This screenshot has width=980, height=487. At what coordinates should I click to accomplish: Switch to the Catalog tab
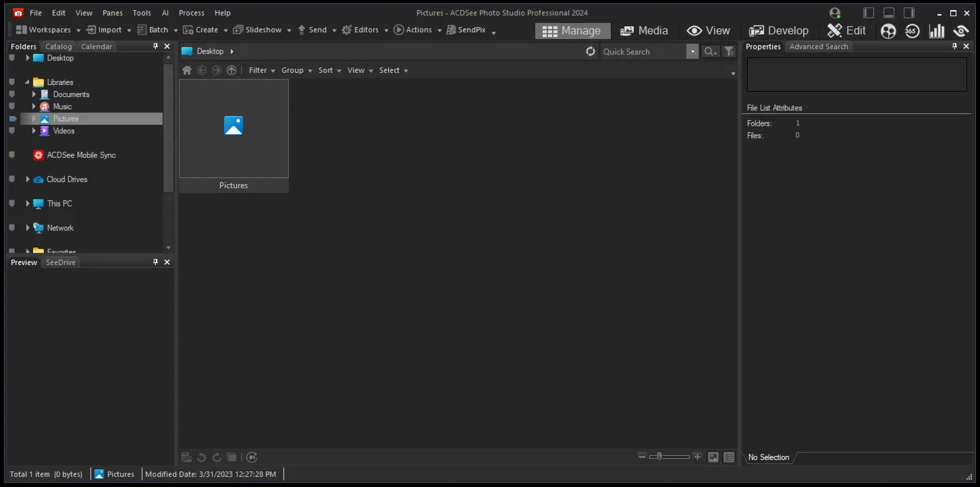(x=59, y=47)
